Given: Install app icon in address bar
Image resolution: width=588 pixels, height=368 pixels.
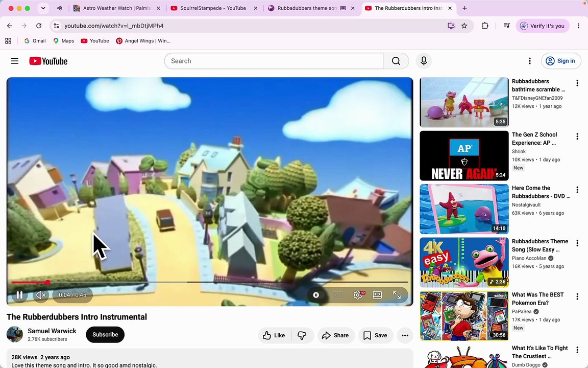Looking at the screenshot, I should tap(451, 26).
